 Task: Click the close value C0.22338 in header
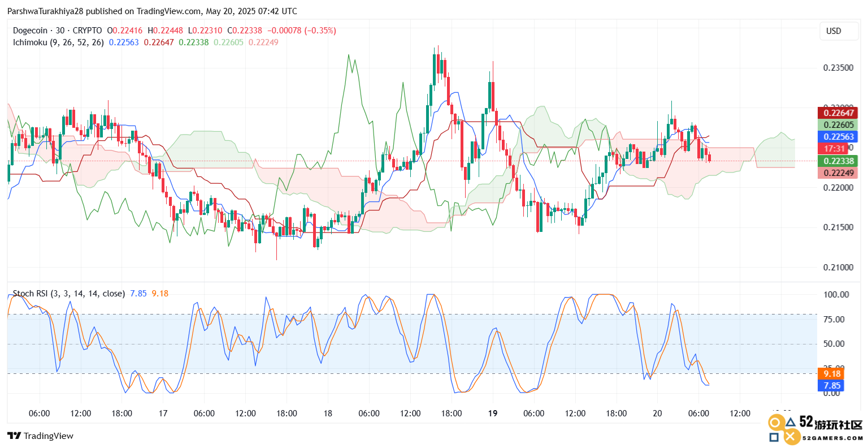(x=245, y=31)
